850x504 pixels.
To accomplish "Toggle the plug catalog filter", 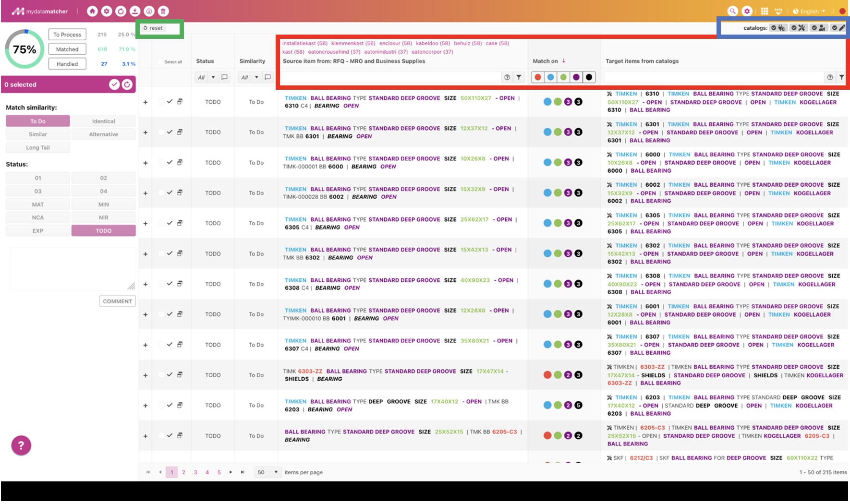I will [x=778, y=28].
